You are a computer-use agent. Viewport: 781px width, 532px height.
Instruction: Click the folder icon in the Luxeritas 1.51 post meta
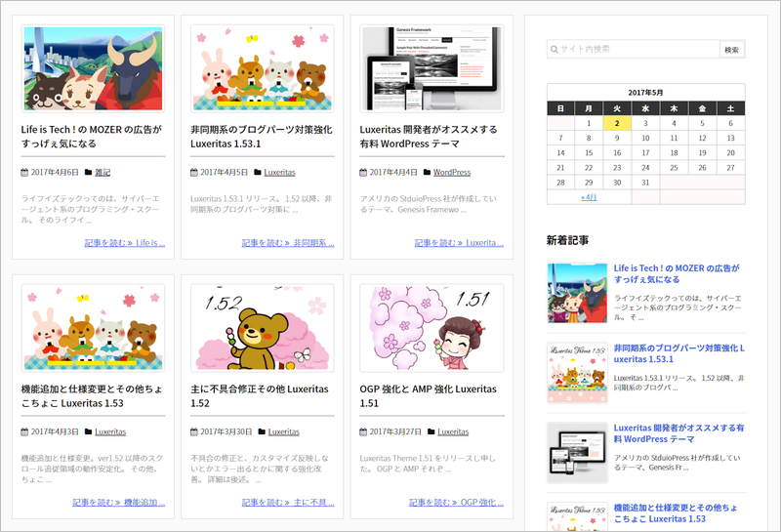432,431
